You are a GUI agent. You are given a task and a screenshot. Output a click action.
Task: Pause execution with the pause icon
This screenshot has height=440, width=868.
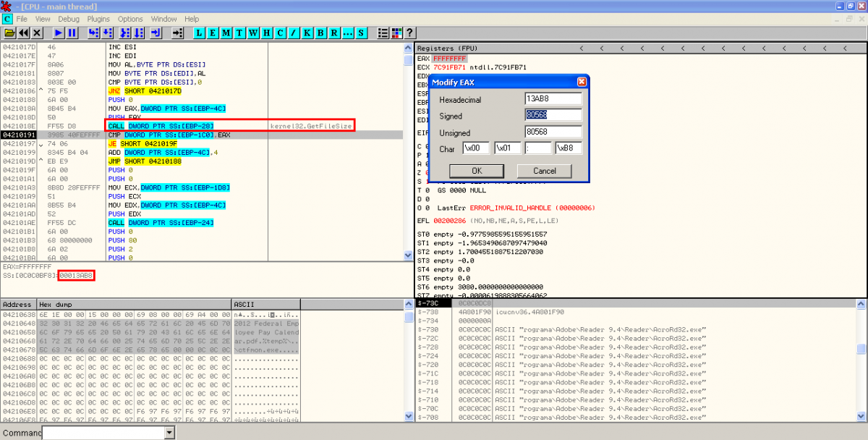[72, 33]
